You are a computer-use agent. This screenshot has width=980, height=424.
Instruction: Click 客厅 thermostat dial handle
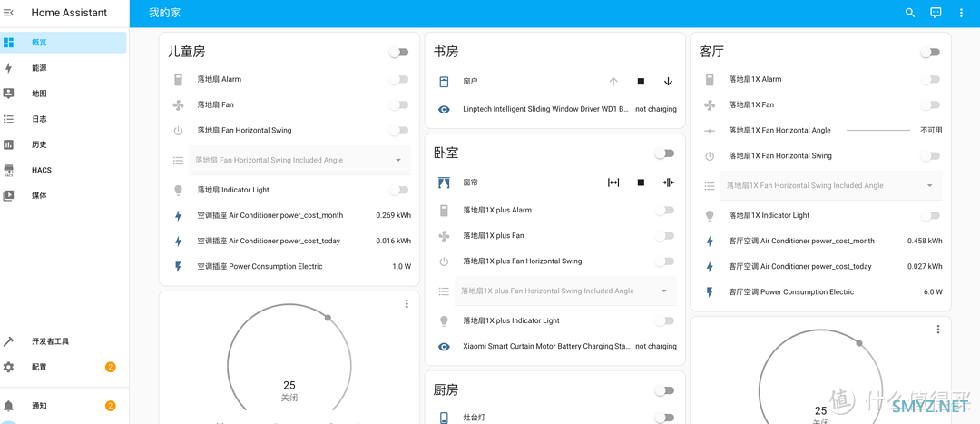[x=859, y=343]
